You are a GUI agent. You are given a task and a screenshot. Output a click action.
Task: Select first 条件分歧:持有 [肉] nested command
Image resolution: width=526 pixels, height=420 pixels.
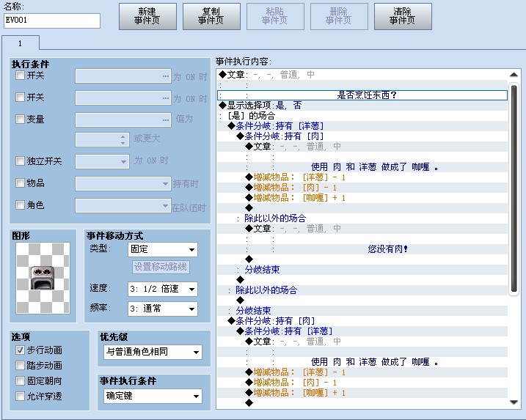tap(362, 136)
